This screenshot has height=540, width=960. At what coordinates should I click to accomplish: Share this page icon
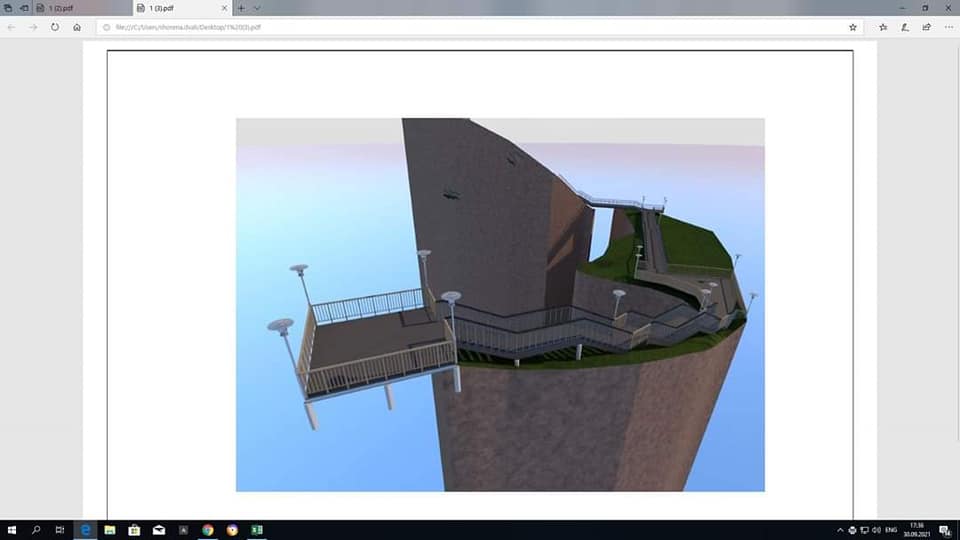click(926, 27)
